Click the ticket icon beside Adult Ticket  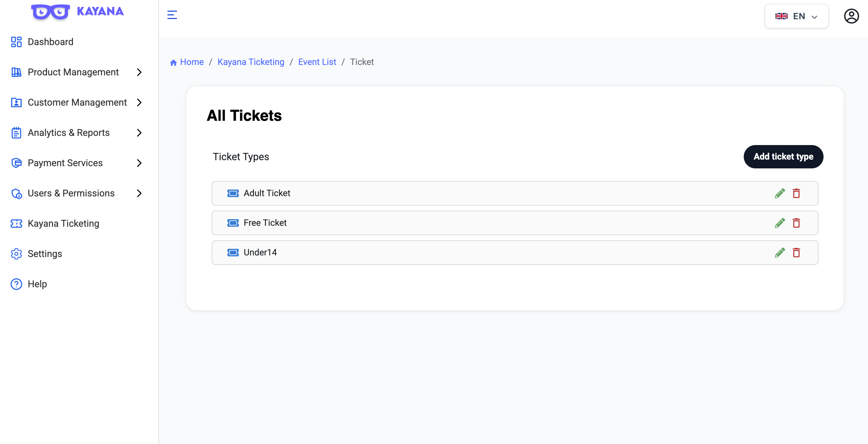pos(233,193)
